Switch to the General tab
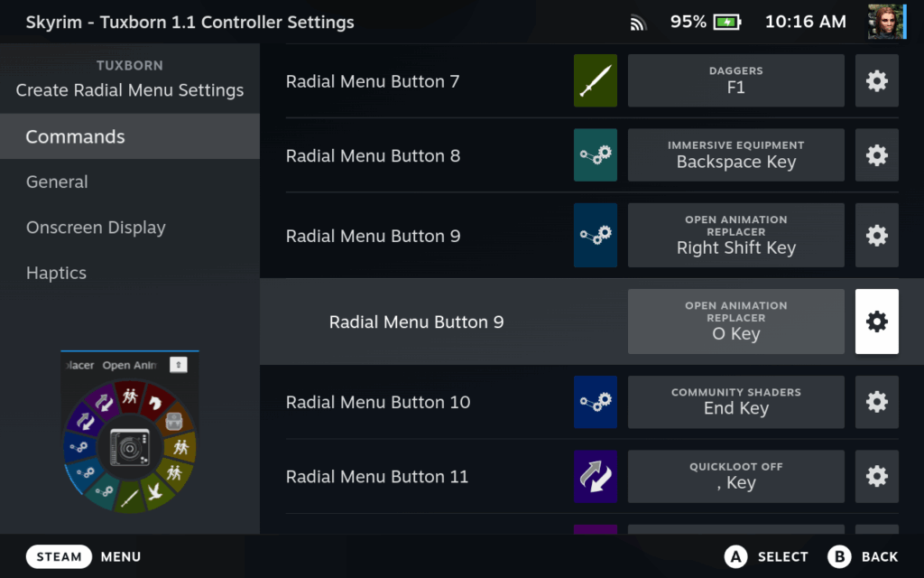Image resolution: width=924 pixels, height=578 pixels. tap(57, 182)
